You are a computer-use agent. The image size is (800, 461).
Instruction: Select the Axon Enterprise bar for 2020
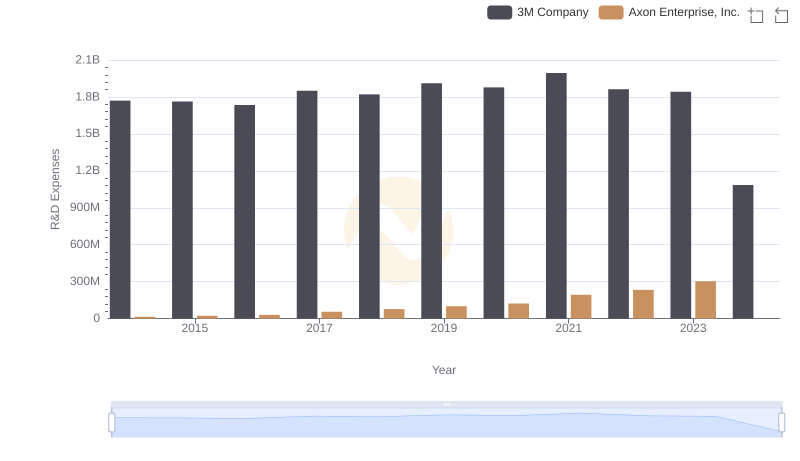519,311
